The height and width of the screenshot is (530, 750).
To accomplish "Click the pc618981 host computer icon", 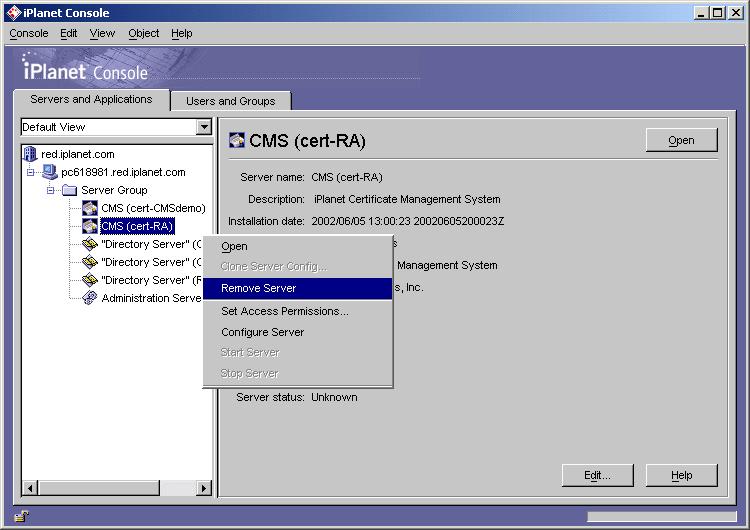I will [x=49, y=172].
